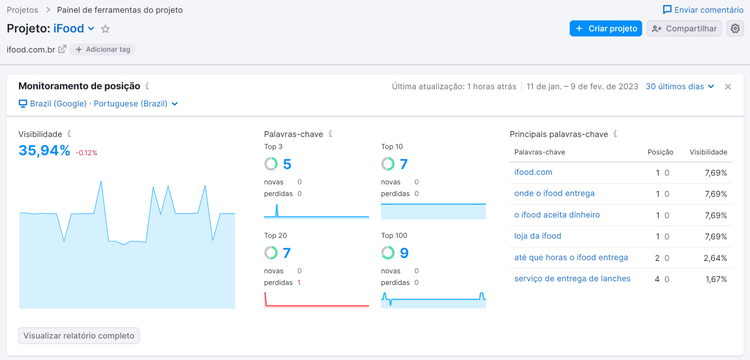The width and height of the screenshot is (750, 360).
Task: Show info icon beside Palavras-chave heading
Action: coord(330,134)
